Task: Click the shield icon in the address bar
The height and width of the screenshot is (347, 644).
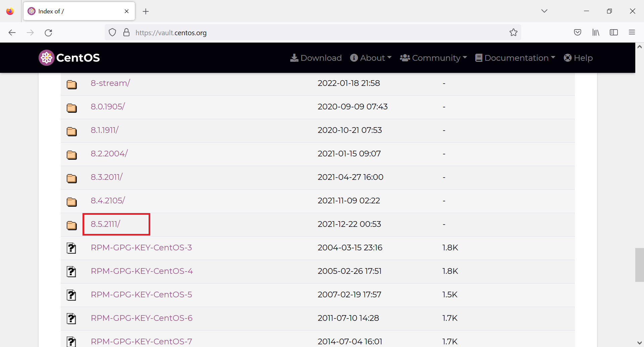Action: (x=112, y=32)
